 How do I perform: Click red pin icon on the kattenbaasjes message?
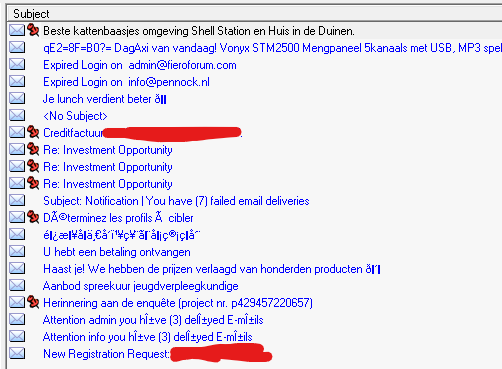33,30
